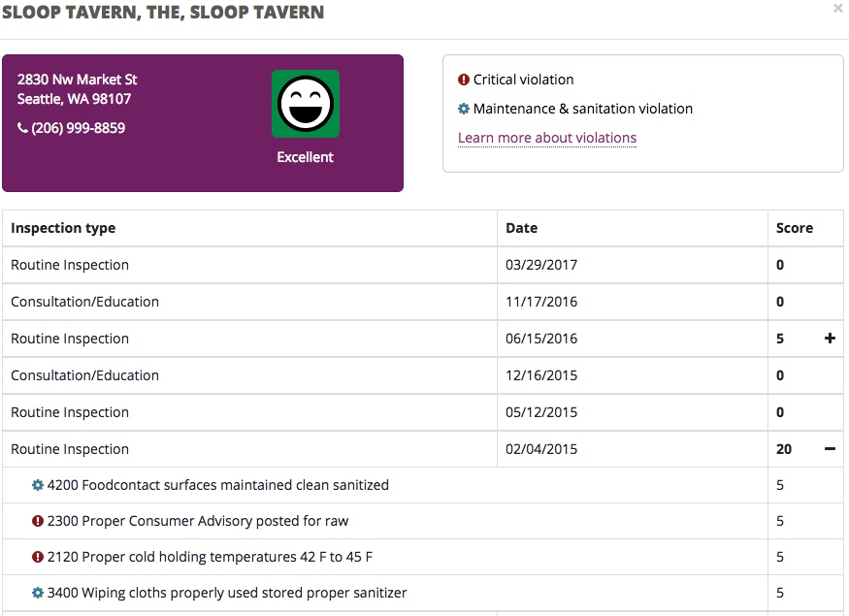Click gear icon for 4200 Foodcontact surfaces violation
849x616 pixels.
38,485
